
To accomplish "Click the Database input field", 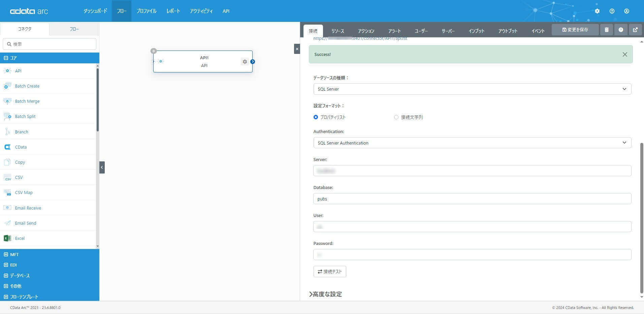I will 472,199.
